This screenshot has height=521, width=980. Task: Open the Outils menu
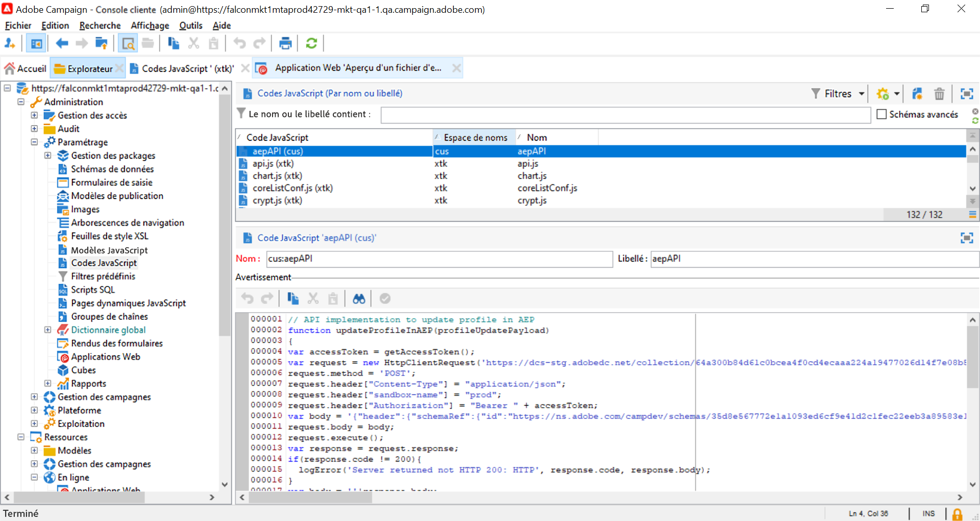click(x=190, y=26)
